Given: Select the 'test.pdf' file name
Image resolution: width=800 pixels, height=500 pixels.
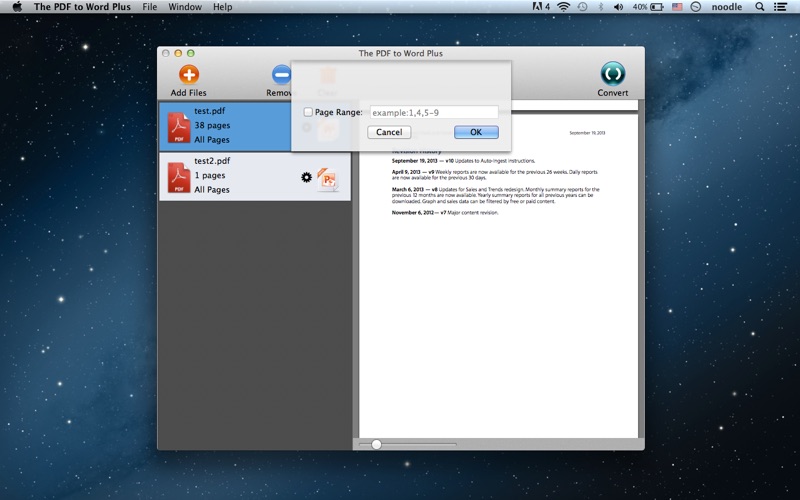Looking at the screenshot, I should click(210, 111).
